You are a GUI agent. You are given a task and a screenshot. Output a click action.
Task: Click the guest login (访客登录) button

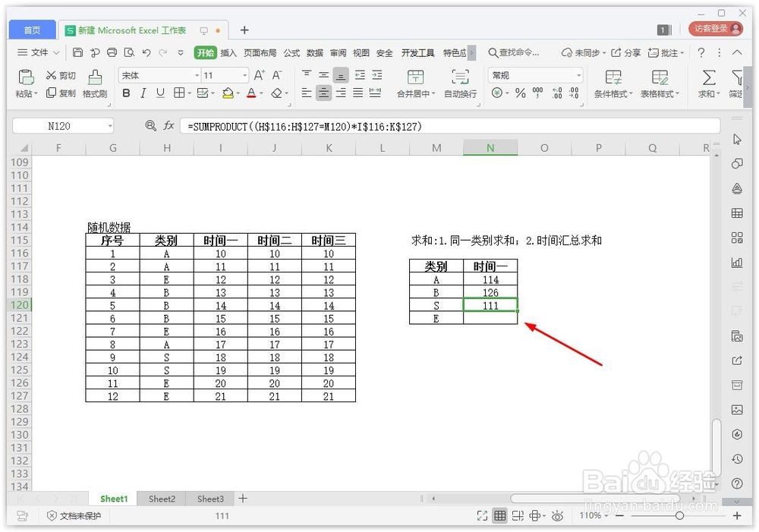(716, 29)
